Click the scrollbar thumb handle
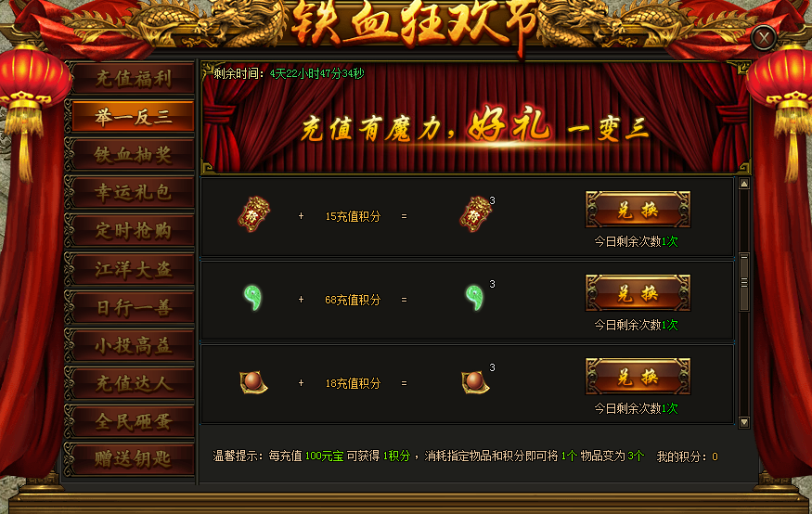The width and height of the screenshot is (812, 514). click(x=744, y=282)
